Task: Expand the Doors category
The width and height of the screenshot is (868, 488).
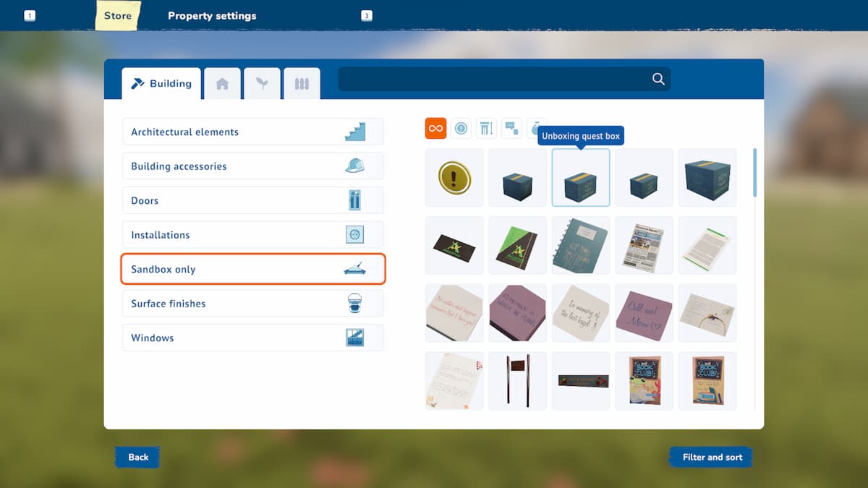Action: pyautogui.click(x=252, y=201)
